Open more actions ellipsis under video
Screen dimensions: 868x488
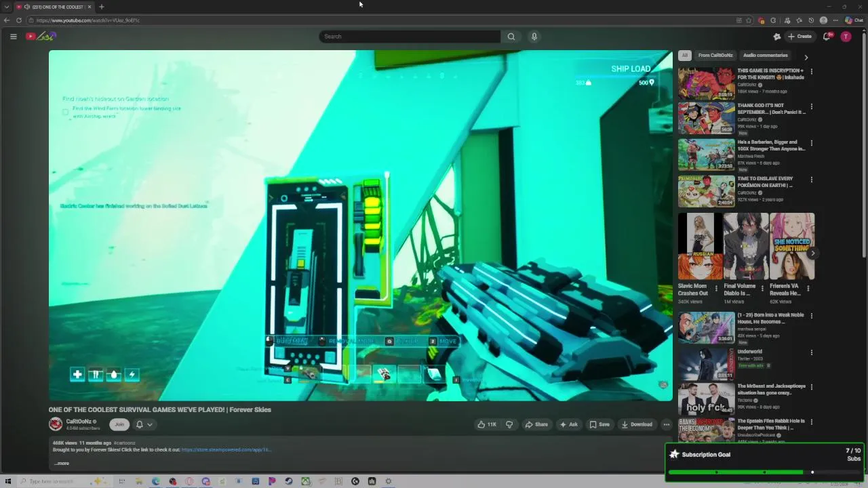point(667,424)
